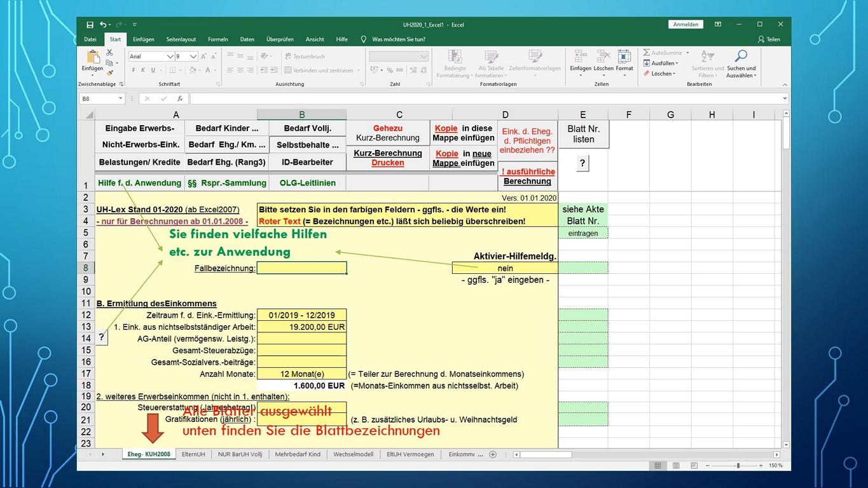This screenshot has height=488, width=868.
Task: Switch to Page Layout view in the status bar
Action: 677,466
